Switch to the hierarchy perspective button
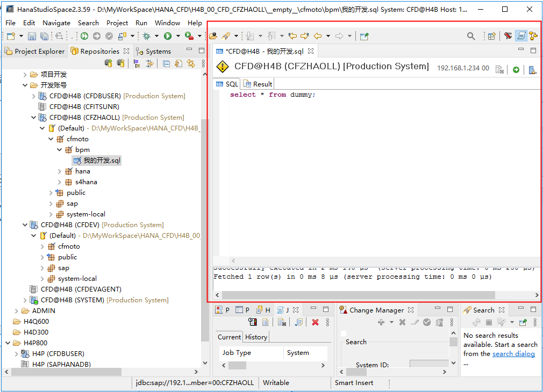Viewport: 543px width, 392px height. point(533,36)
